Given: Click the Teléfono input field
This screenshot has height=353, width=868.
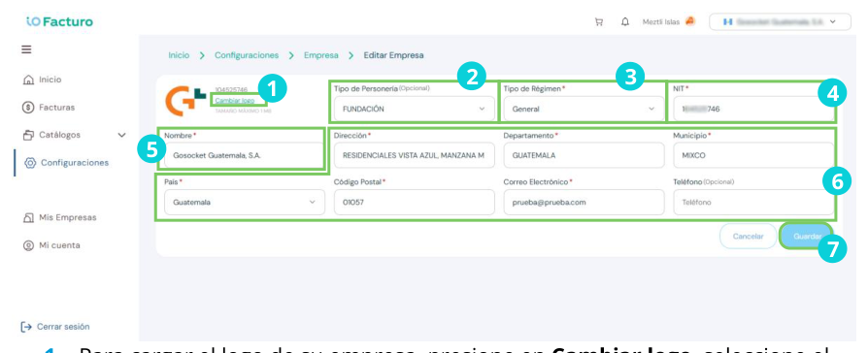Looking at the screenshot, I should 752,203.
